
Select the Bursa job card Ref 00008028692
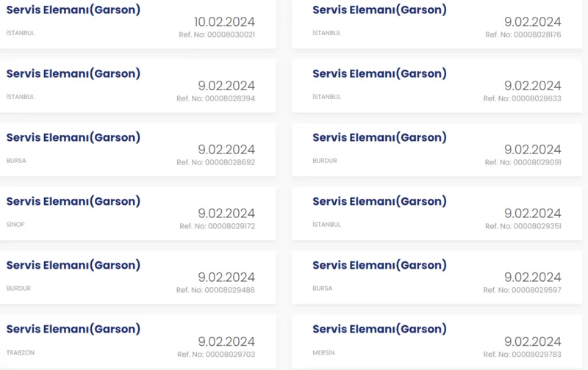tap(73, 138)
